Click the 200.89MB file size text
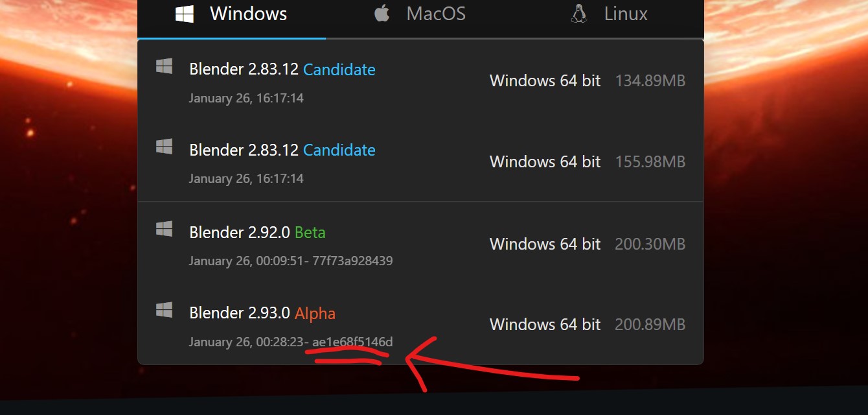868x415 pixels. 650,324
